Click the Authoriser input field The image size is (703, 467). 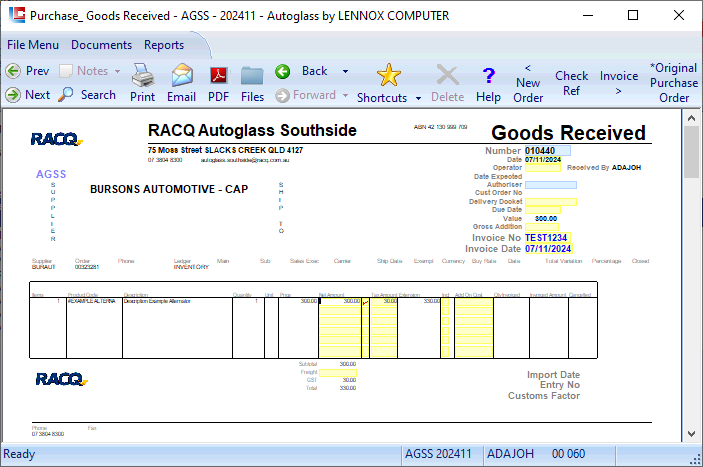click(551, 185)
